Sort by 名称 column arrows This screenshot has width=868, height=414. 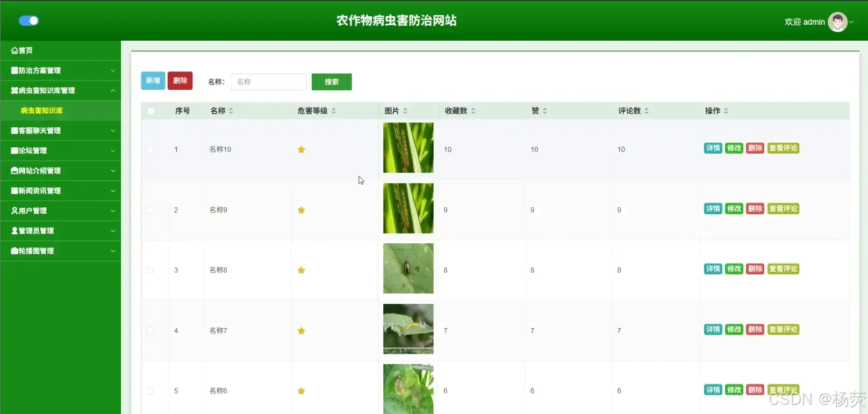pos(231,111)
